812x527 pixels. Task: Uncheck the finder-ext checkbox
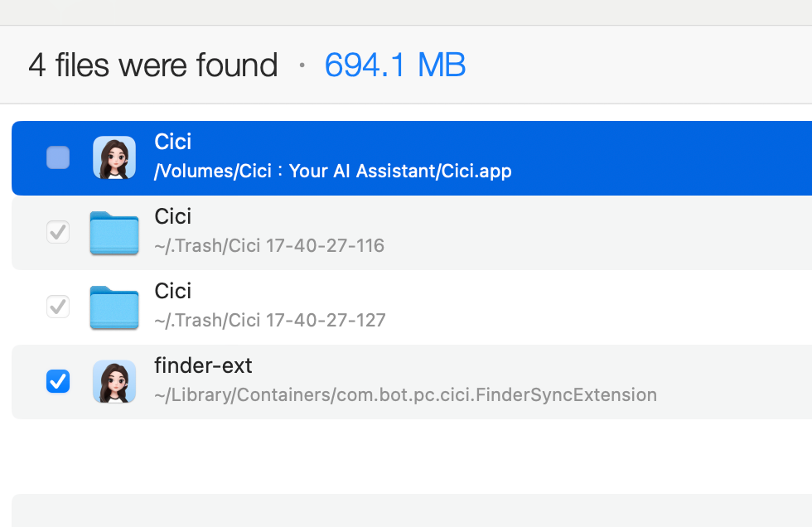pos(58,381)
